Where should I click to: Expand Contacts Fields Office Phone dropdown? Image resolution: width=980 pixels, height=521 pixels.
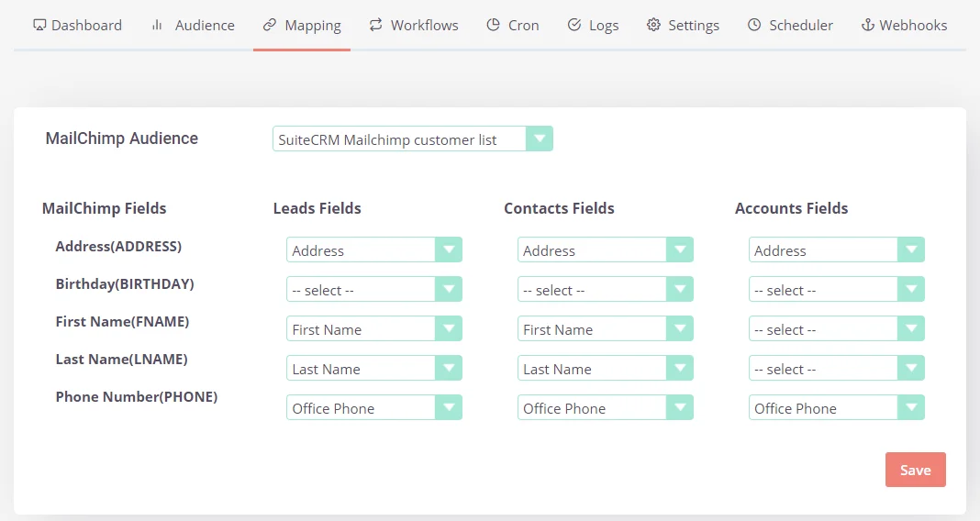pyautogui.click(x=605, y=408)
